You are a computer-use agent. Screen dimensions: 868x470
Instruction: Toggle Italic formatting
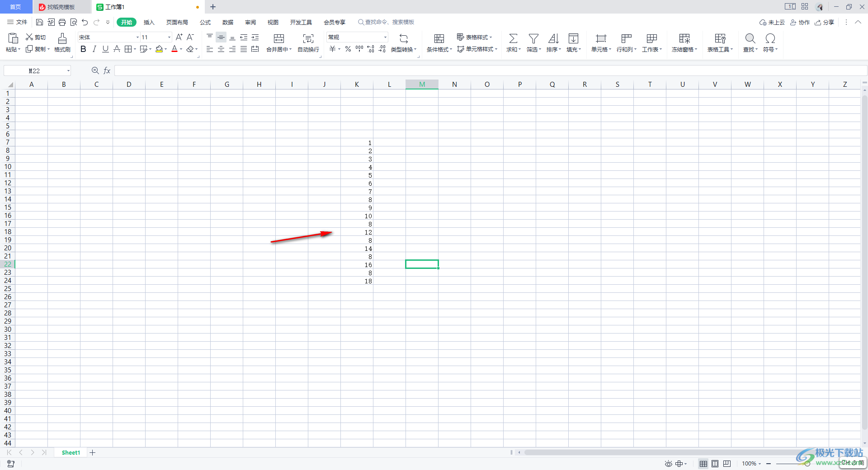(94, 49)
